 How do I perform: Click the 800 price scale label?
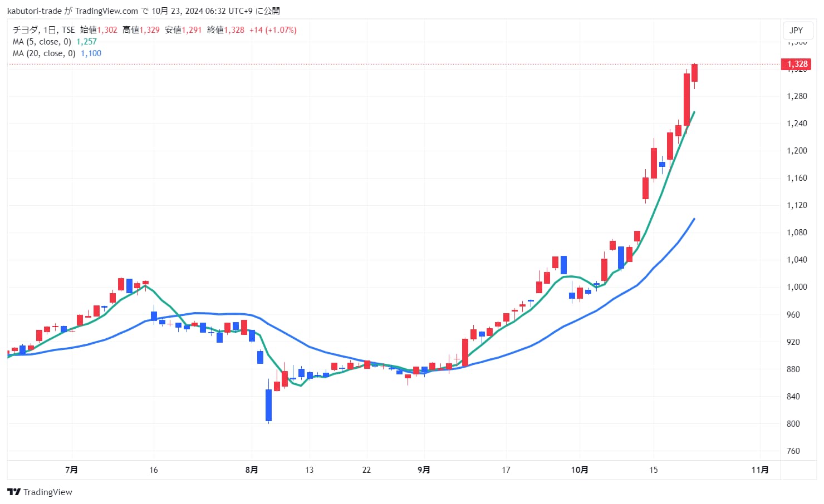click(x=793, y=424)
